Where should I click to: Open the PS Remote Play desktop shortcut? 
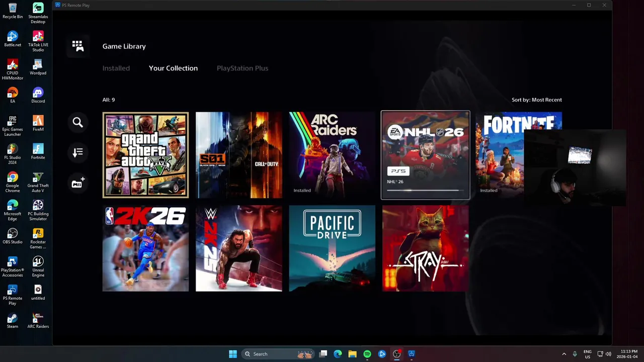click(x=13, y=295)
